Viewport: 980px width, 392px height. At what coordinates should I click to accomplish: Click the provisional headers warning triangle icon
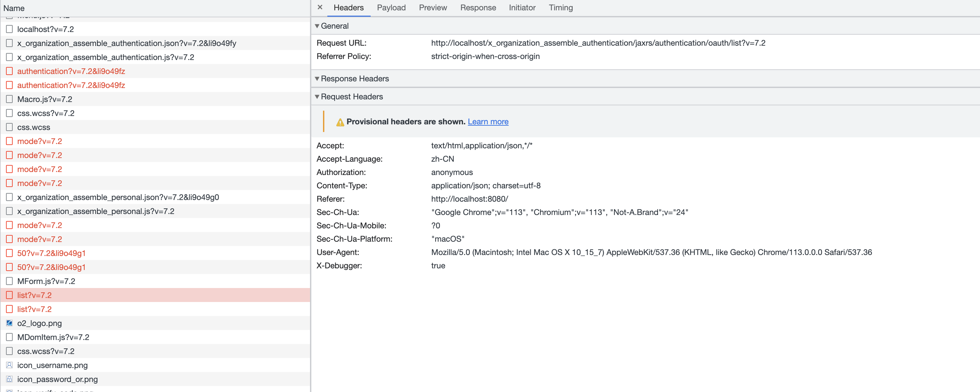pos(340,122)
